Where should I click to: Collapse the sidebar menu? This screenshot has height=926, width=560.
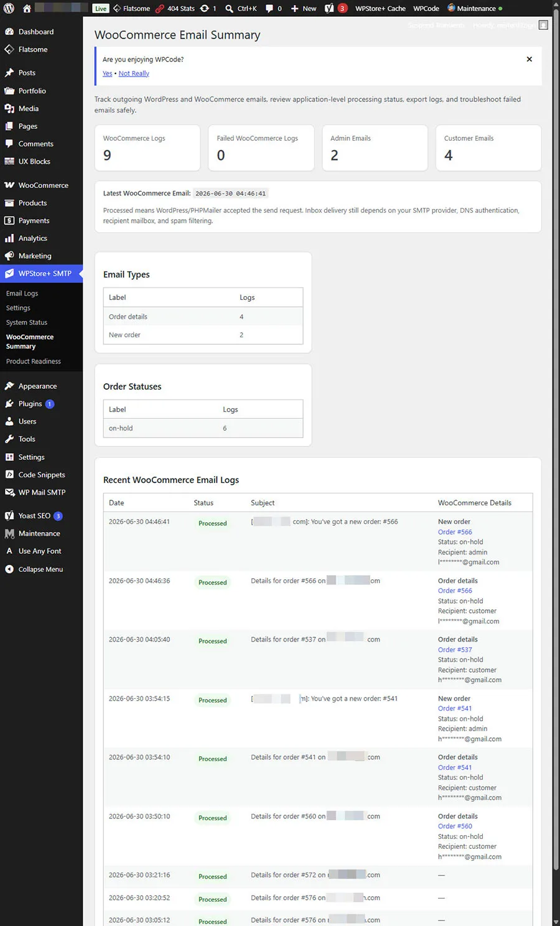(x=41, y=569)
